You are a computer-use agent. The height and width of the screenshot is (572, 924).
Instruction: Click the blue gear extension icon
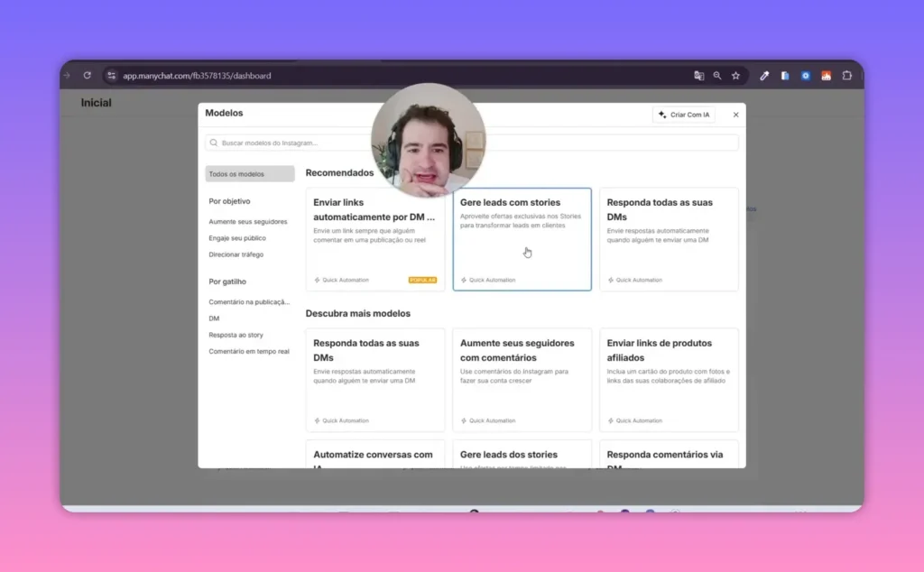(806, 76)
